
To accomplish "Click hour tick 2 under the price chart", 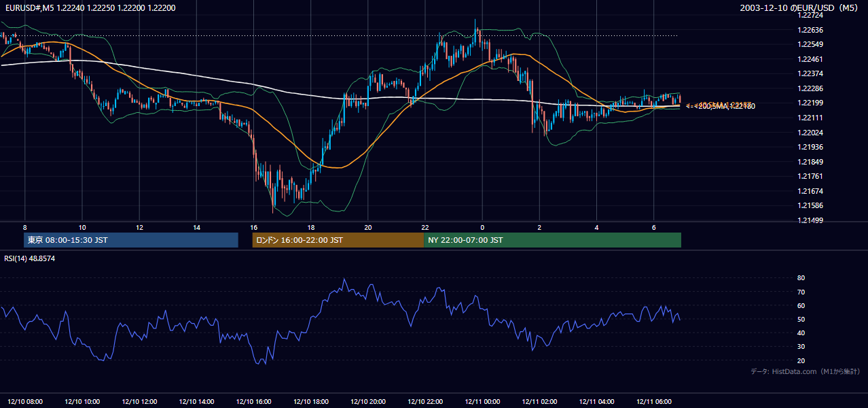I will coord(539,227).
